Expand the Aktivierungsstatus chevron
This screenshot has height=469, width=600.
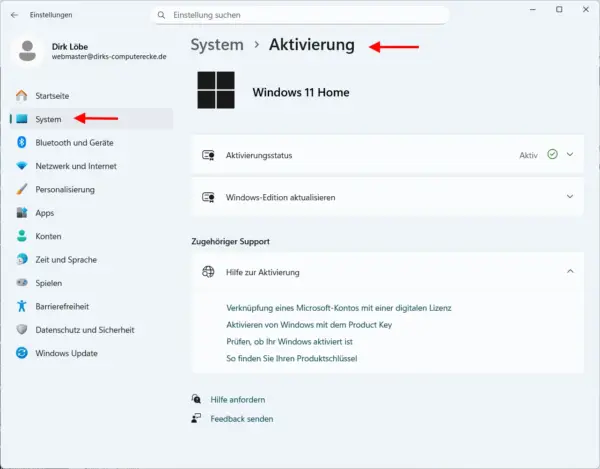tap(570, 155)
